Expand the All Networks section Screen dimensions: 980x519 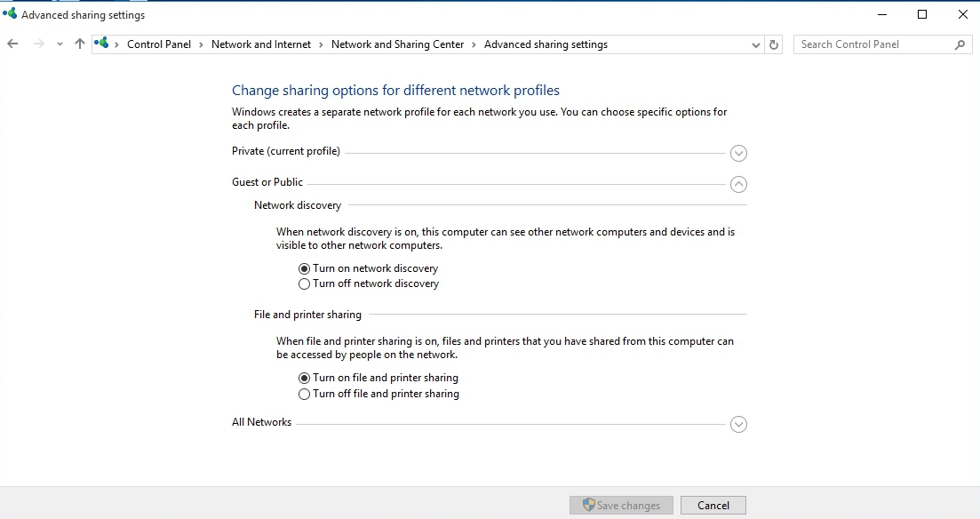pyautogui.click(x=738, y=425)
